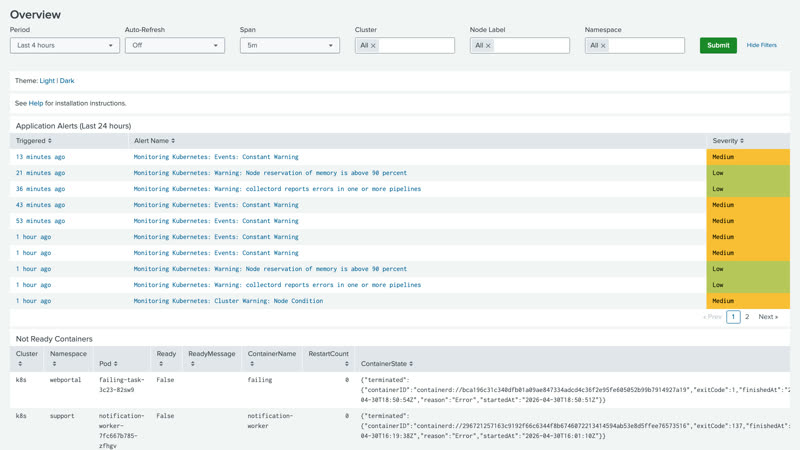The height and width of the screenshot is (450, 800).
Task: Click the Node reservation of memory alert from 21 minutes ago
Action: (x=270, y=173)
